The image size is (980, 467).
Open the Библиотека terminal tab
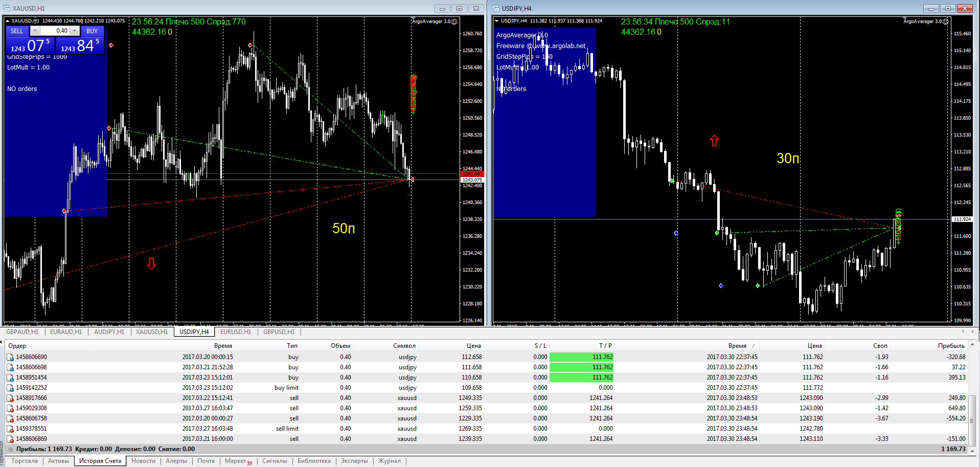pos(314,461)
